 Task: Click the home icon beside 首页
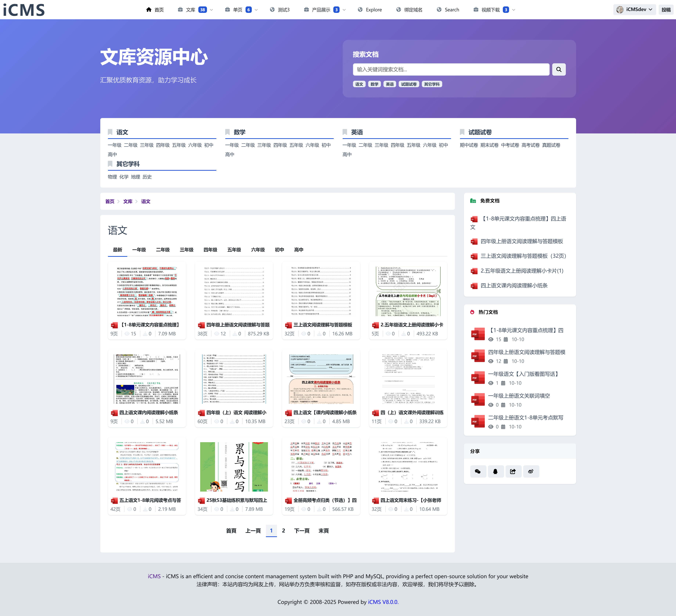click(149, 10)
